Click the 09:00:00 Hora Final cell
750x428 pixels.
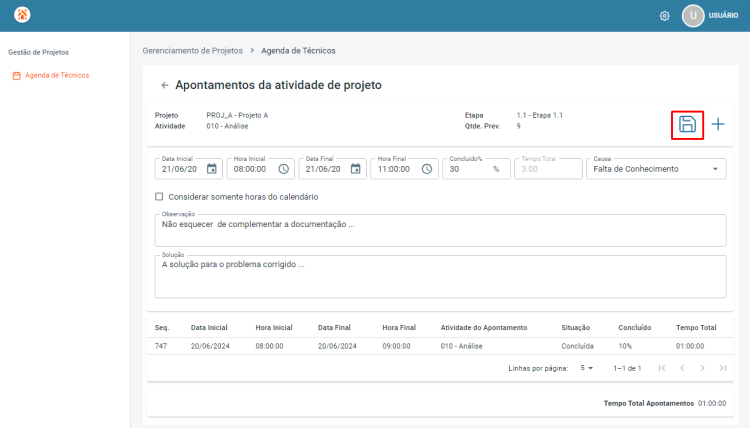click(396, 346)
